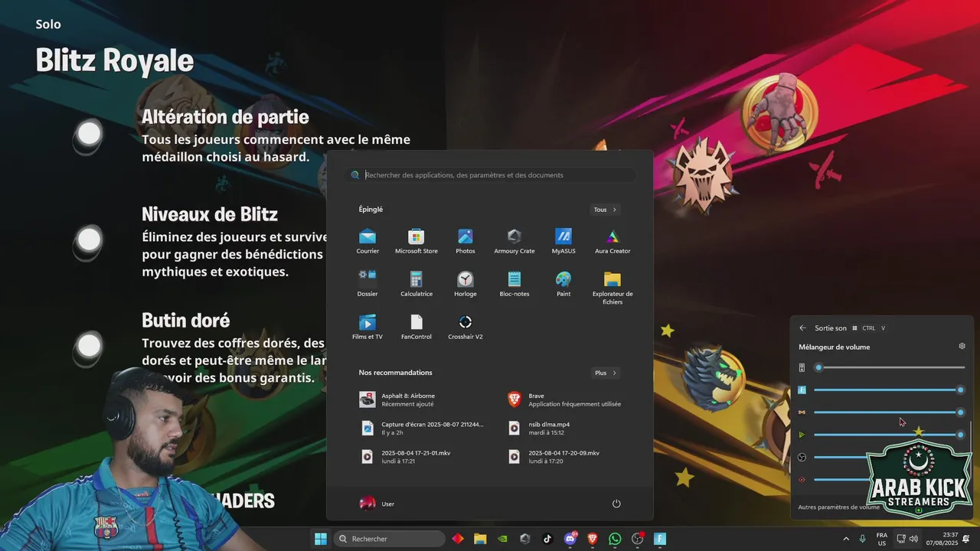Screen dimensions: 980x551
Task: Open the Courrier mail app
Action: coord(367,242)
